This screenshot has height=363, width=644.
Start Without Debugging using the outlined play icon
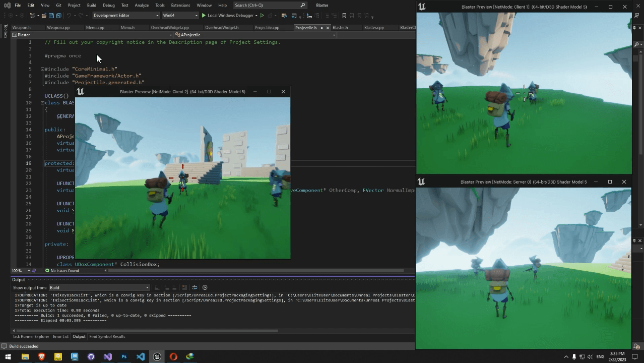click(262, 16)
